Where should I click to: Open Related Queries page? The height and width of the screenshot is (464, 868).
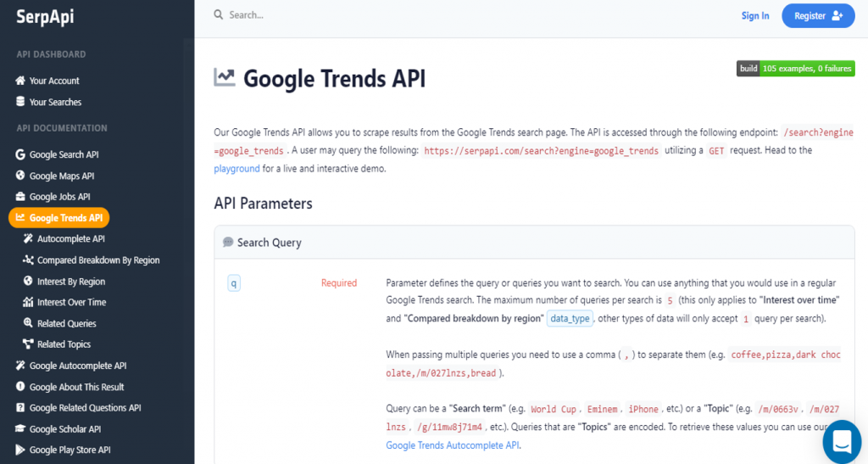pyautogui.click(x=67, y=323)
